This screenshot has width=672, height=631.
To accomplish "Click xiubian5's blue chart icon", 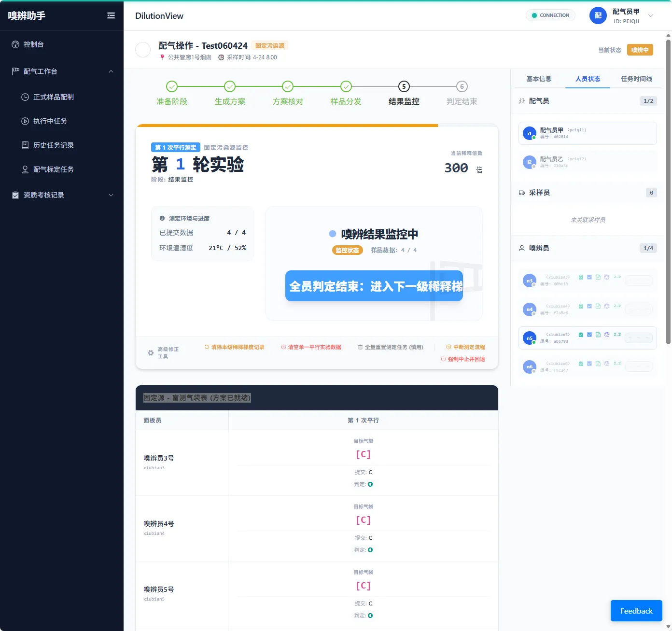I will (589, 335).
